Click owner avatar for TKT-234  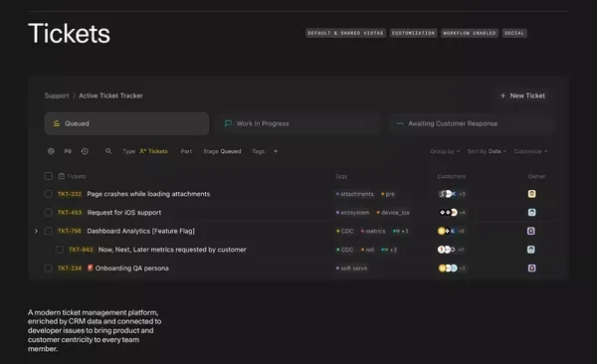532,269
